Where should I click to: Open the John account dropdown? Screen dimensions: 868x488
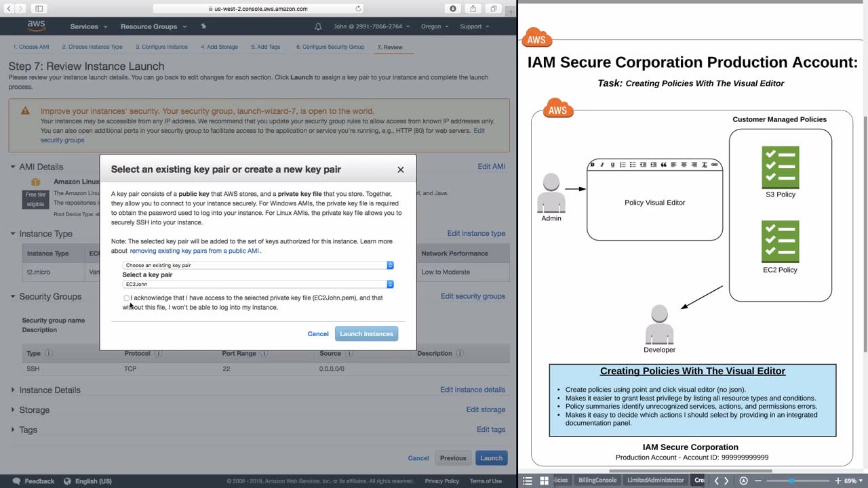pos(372,26)
